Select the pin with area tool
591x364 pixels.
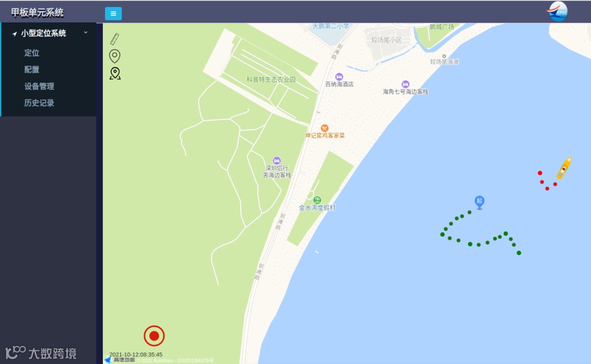point(115,73)
